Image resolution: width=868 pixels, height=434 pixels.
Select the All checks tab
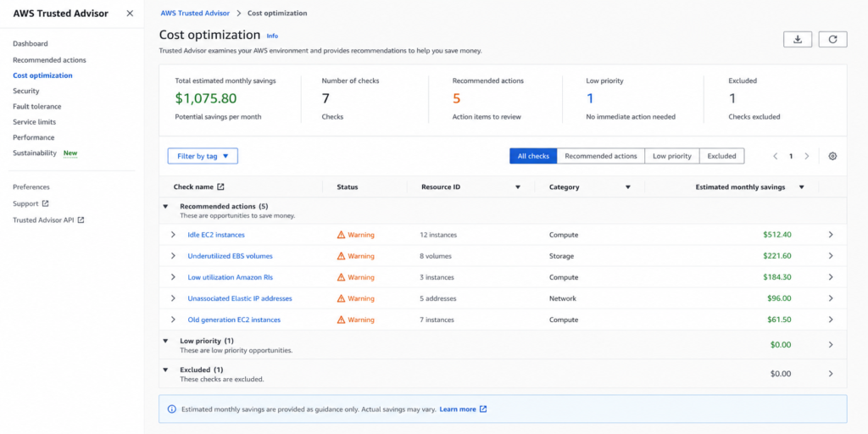point(533,156)
